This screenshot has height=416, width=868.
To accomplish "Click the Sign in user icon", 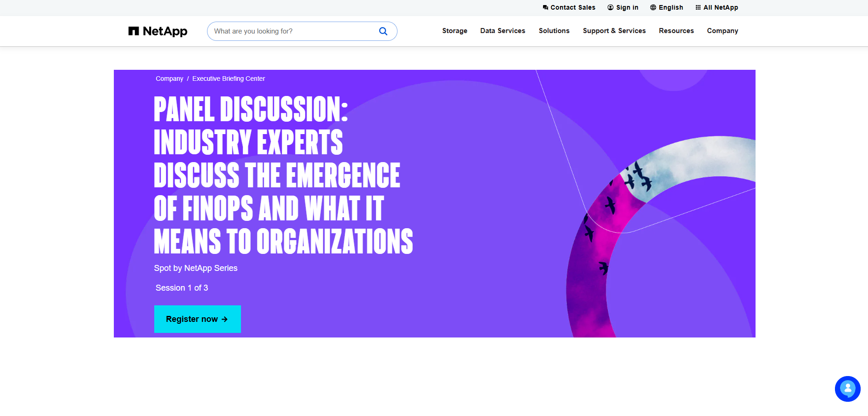I will click(x=610, y=8).
